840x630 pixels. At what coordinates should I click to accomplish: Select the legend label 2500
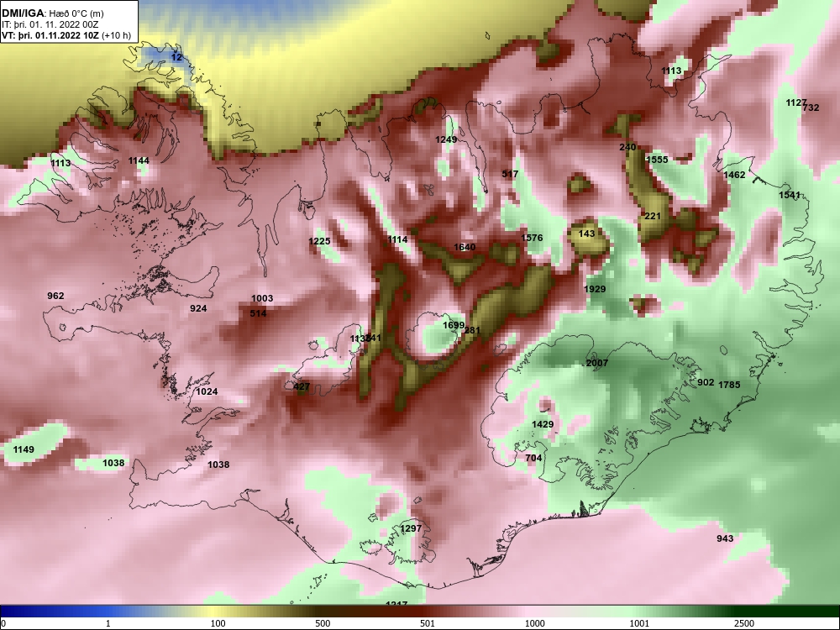tap(744, 623)
